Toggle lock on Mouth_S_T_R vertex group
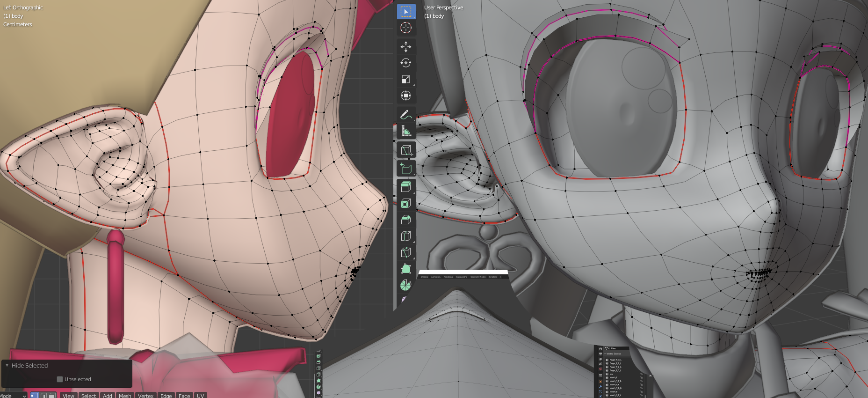The height and width of the screenshot is (398, 868). click(x=642, y=381)
